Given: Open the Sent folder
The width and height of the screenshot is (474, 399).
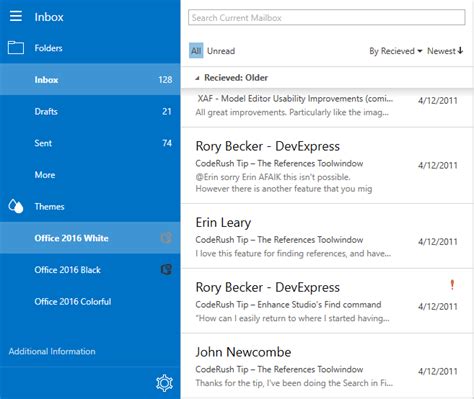Looking at the screenshot, I should [90, 143].
